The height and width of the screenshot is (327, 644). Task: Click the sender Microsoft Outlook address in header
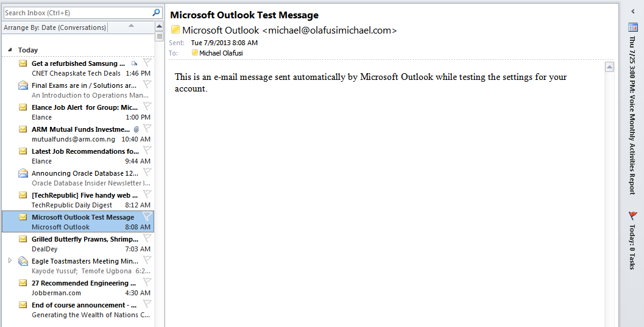289,30
